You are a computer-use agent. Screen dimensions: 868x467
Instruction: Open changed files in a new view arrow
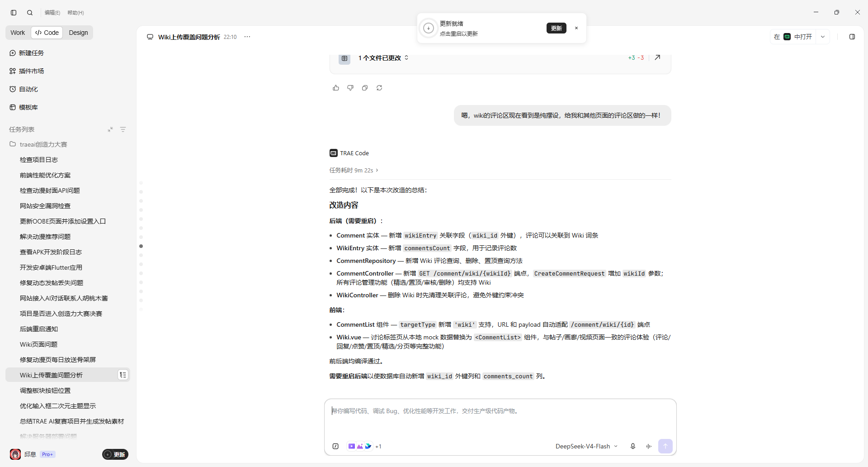(x=658, y=57)
